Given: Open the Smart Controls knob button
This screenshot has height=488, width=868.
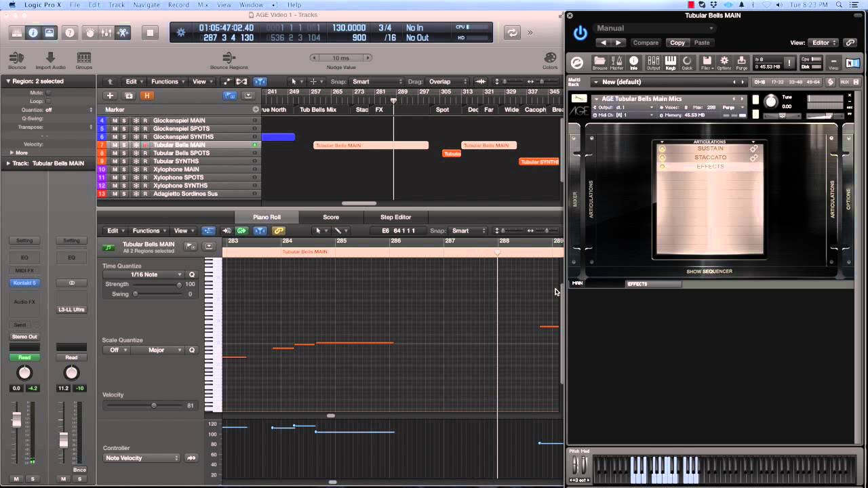Looking at the screenshot, I should [90, 33].
